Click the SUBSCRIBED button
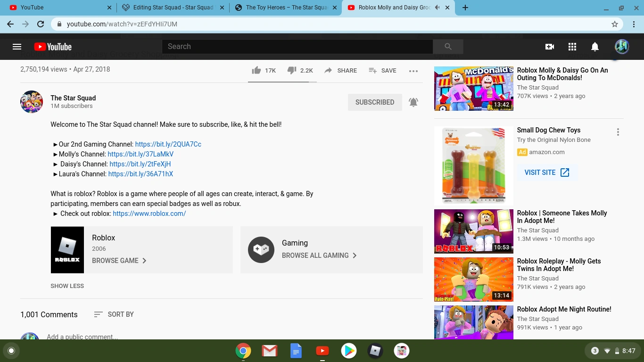 point(375,102)
